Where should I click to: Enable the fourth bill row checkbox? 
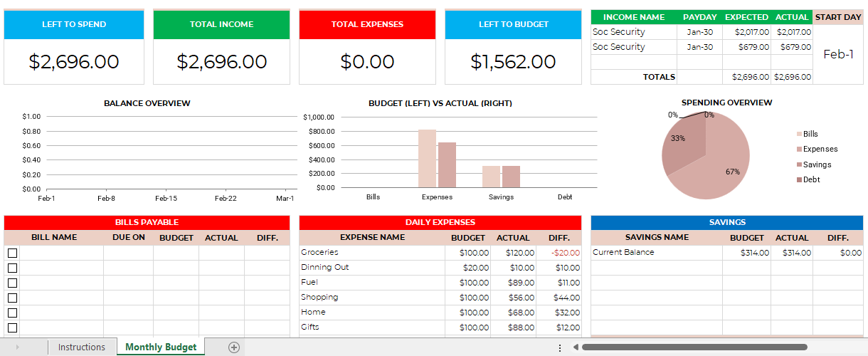pos(12,298)
